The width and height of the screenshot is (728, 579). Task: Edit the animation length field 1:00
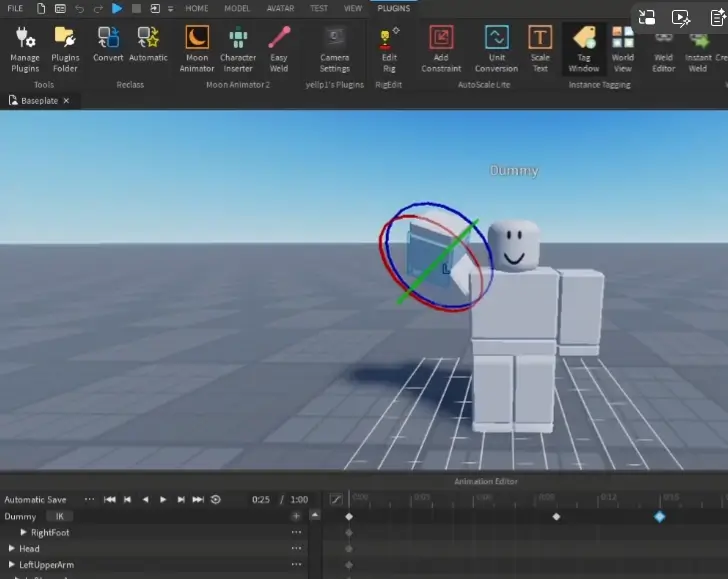[x=299, y=500]
